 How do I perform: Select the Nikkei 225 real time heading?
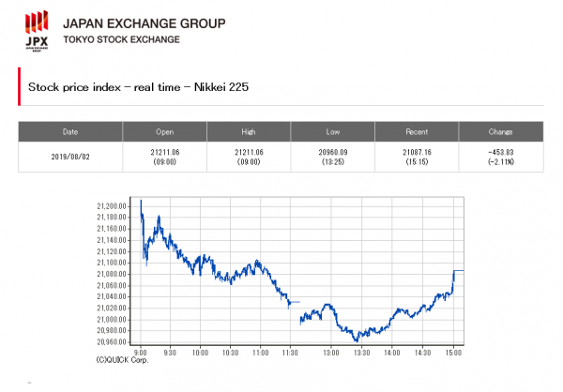point(138,87)
